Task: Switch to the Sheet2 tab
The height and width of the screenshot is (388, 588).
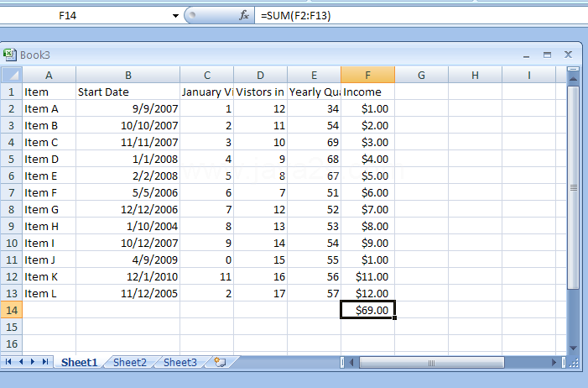Action: tap(130, 362)
